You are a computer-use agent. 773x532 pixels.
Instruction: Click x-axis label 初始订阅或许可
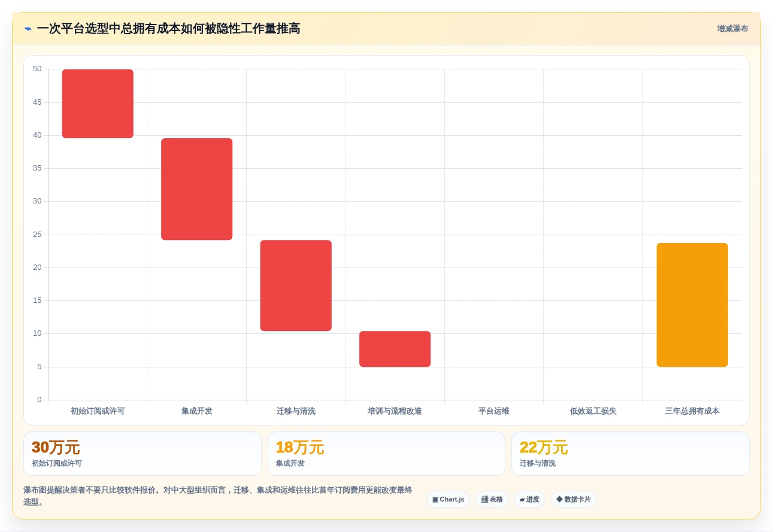[98, 411]
